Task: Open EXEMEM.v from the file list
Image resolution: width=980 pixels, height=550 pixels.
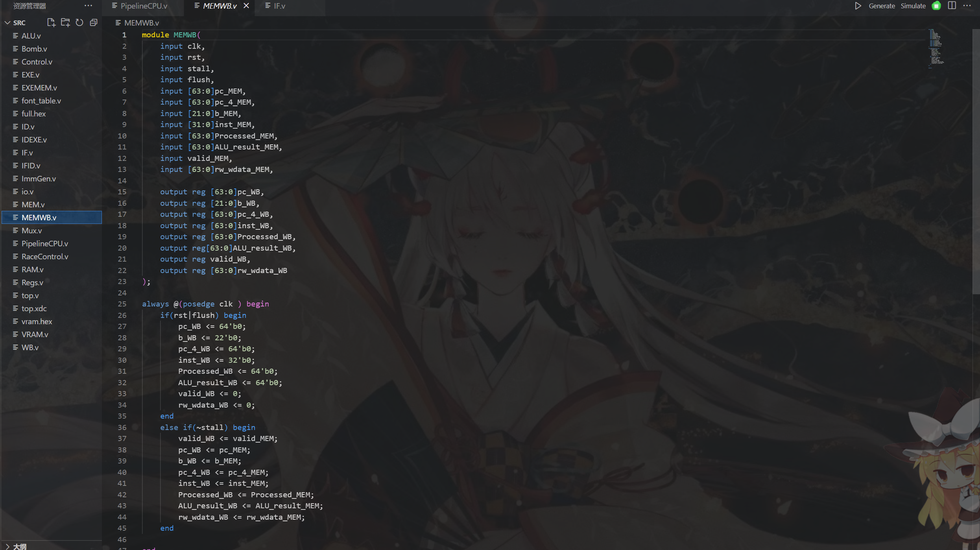Action: pos(39,88)
